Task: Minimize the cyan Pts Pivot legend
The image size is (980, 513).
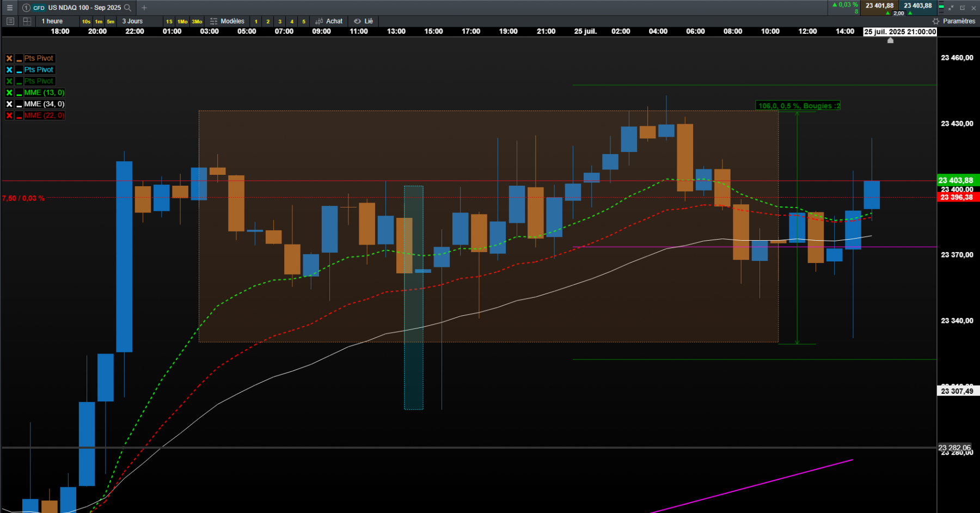Action: [x=19, y=70]
